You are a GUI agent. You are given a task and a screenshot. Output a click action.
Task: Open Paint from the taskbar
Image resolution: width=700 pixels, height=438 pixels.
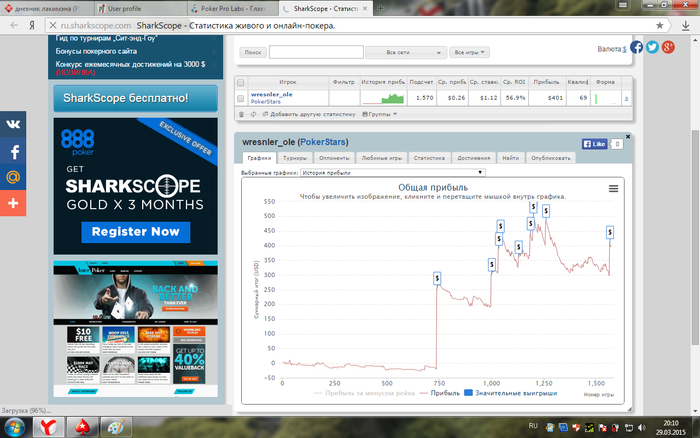[116, 428]
